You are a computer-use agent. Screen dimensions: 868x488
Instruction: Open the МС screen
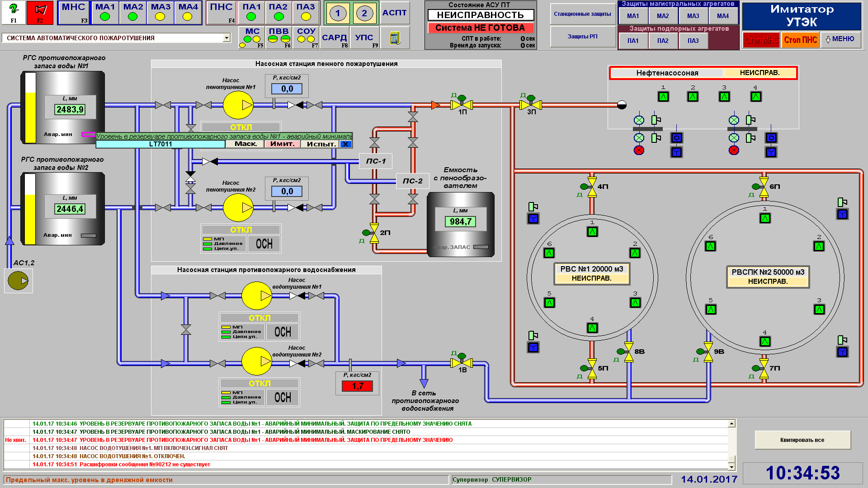pos(252,38)
